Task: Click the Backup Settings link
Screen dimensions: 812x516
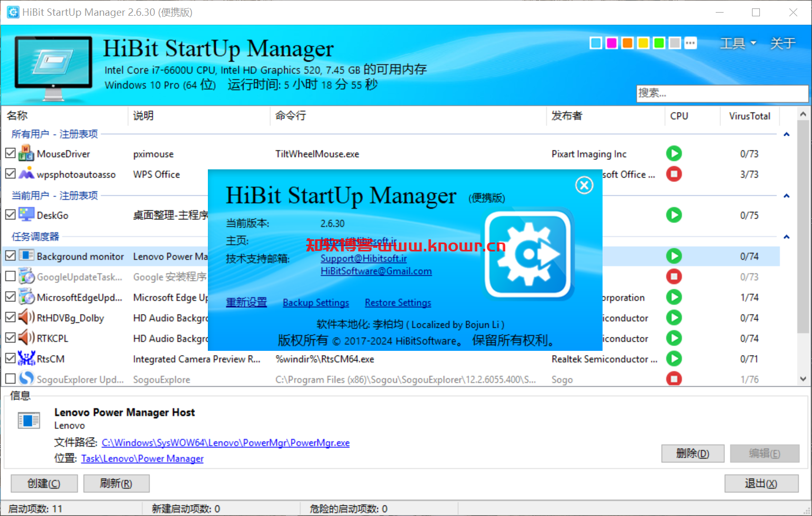Action: coord(316,303)
